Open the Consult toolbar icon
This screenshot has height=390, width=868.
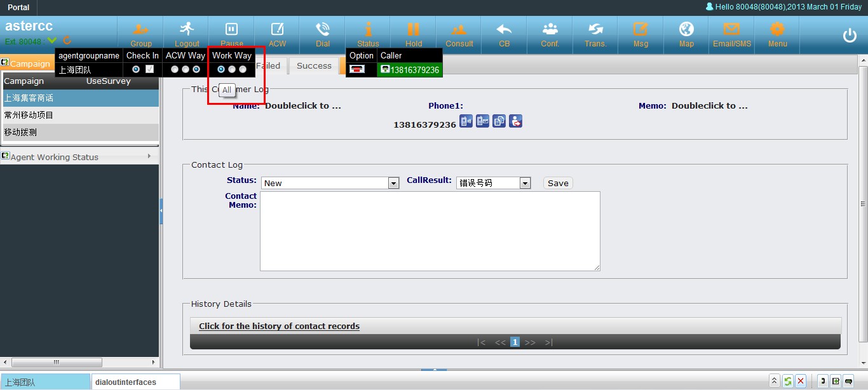coord(459,30)
